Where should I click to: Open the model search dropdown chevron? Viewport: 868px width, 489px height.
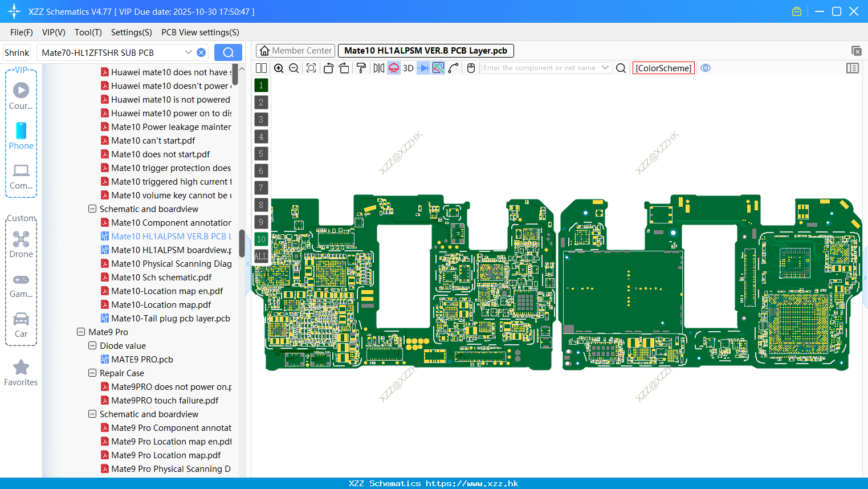[189, 52]
